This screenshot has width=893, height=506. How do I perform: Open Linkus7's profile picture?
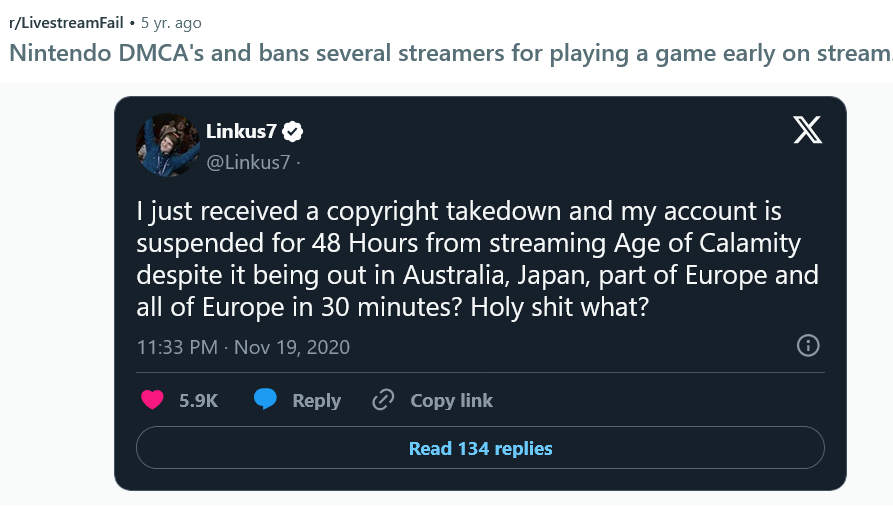click(167, 145)
